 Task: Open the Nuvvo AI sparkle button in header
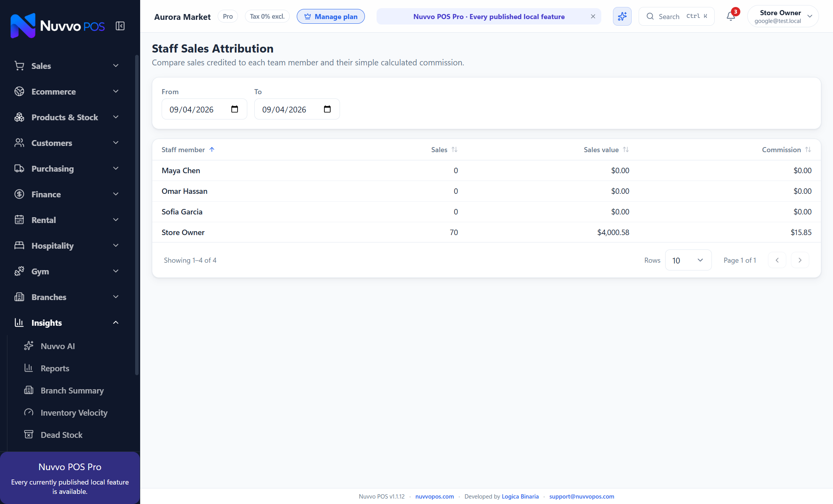[x=622, y=16]
